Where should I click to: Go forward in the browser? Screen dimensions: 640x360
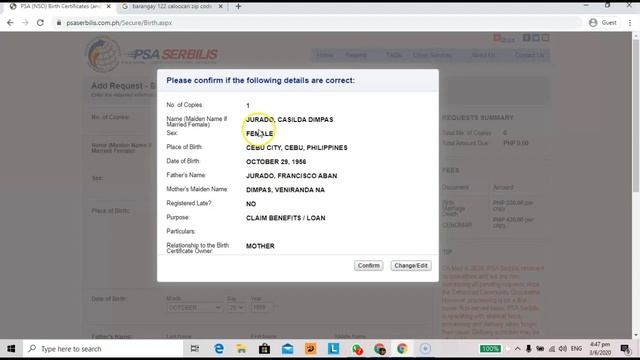tap(25, 23)
